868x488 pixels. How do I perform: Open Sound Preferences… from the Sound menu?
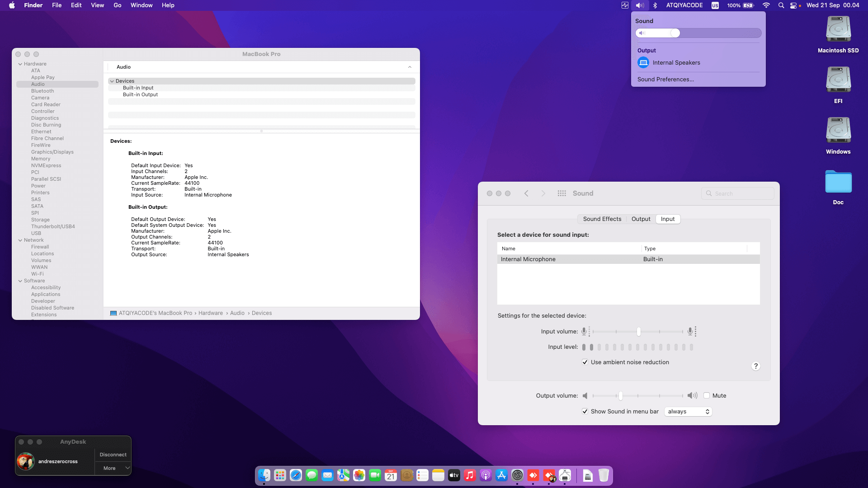(x=665, y=80)
